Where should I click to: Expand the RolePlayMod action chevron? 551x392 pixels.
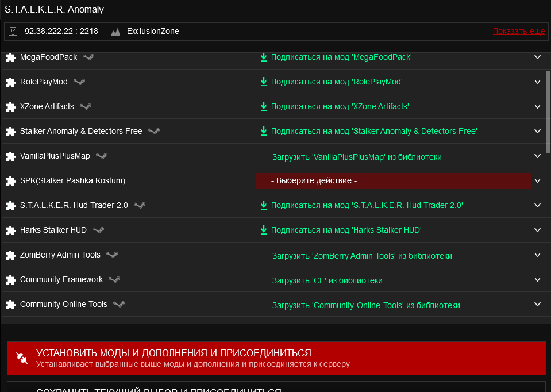[x=537, y=82]
